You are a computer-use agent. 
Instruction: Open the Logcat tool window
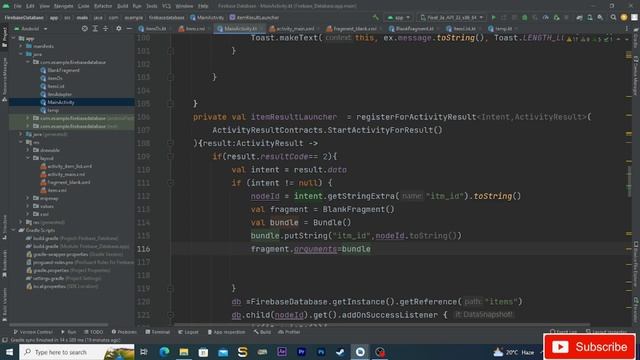[x=188, y=332]
